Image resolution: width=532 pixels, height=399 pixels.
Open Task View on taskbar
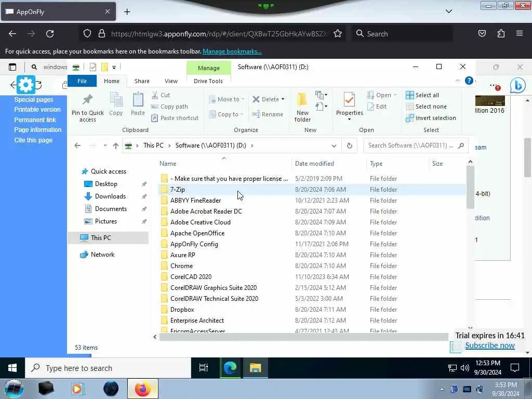(204, 368)
